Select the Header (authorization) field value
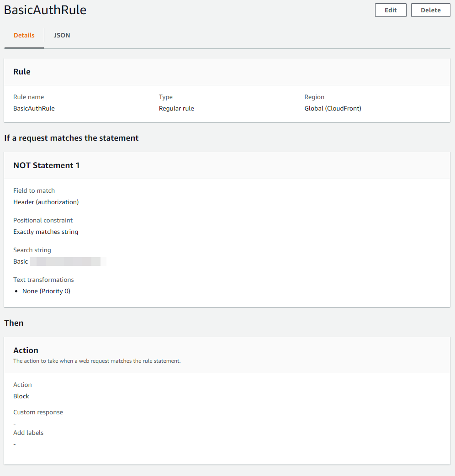This screenshot has height=476, width=455. point(46,202)
